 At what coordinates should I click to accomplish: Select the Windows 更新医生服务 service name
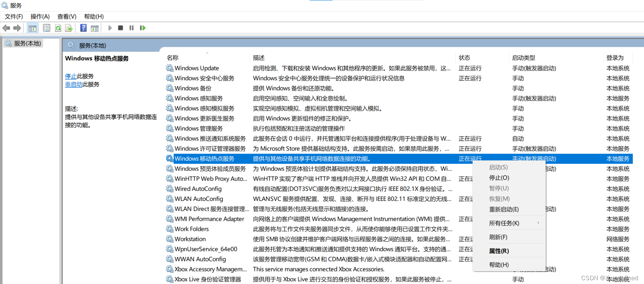tap(204, 118)
